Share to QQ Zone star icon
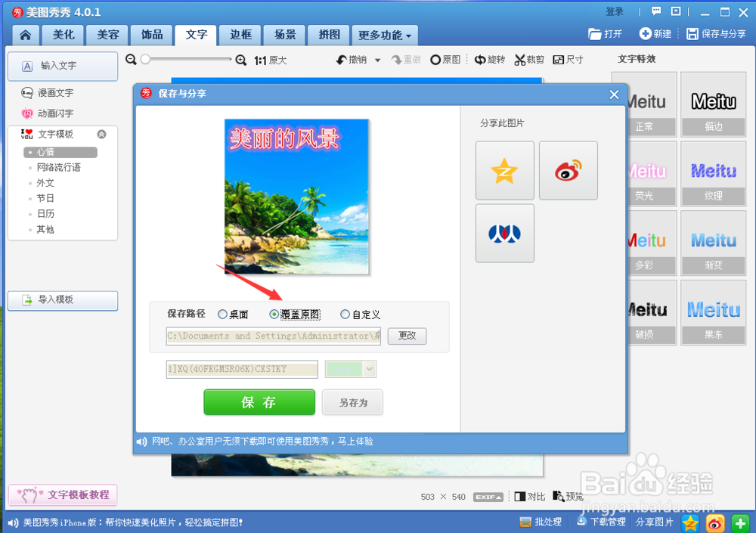 [505, 171]
